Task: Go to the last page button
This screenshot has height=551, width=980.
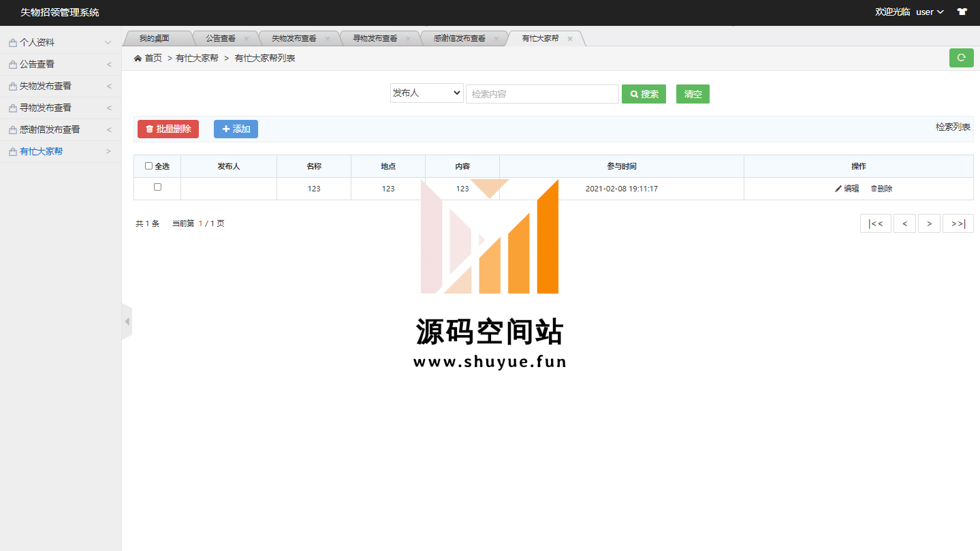Action: tap(958, 223)
